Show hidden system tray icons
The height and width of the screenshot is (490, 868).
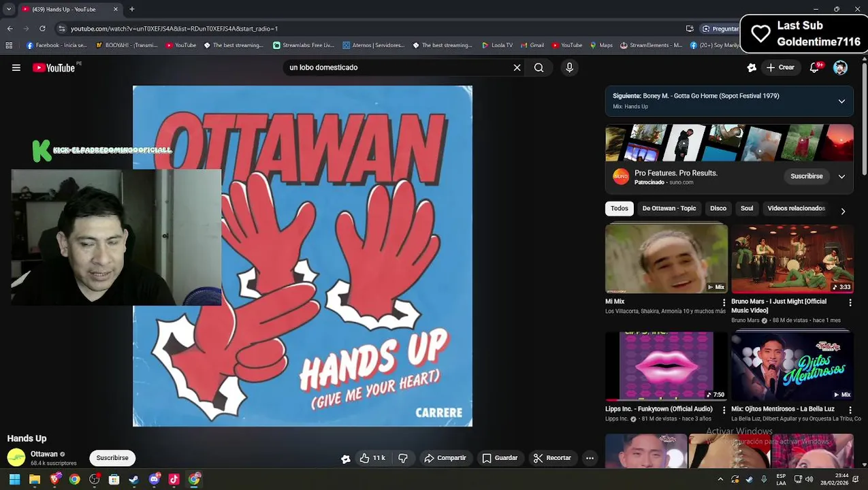click(x=720, y=479)
